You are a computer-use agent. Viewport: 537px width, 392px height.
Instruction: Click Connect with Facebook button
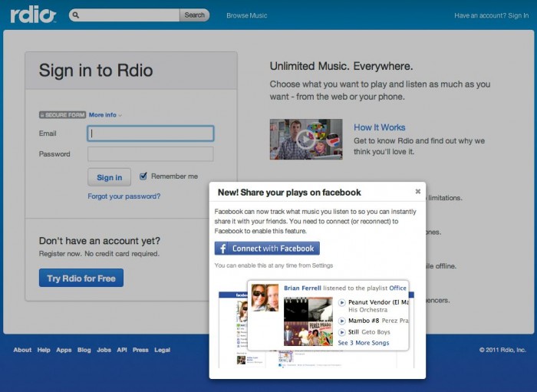point(267,249)
